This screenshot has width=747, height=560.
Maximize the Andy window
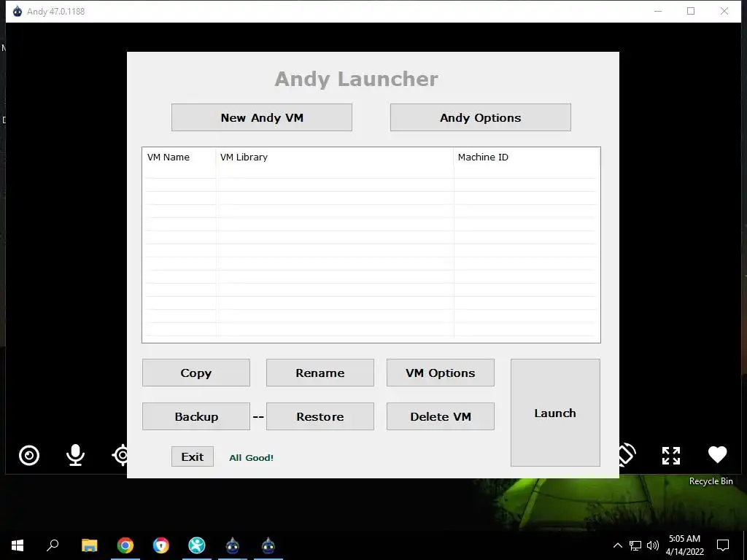coord(691,11)
